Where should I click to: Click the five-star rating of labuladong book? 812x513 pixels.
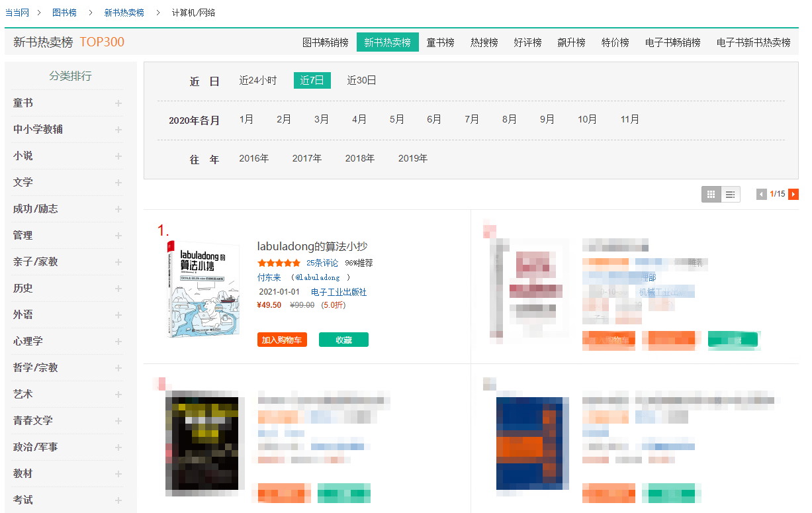pyautogui.click(x=279, y=263)
